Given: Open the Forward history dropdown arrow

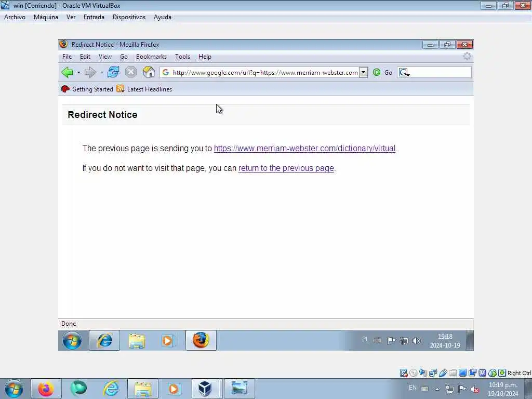Looking at the screenshot, I should pos(101,72).
